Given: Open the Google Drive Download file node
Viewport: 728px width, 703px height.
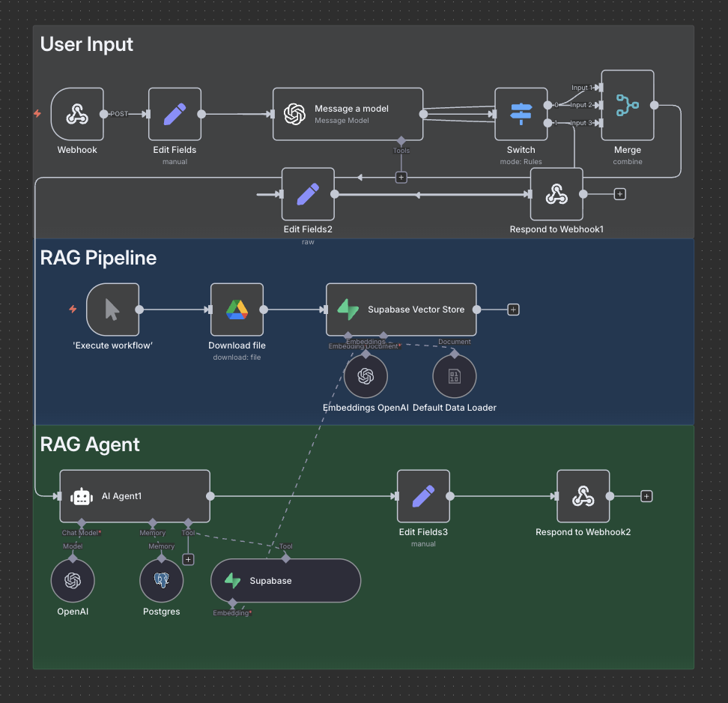Looking at the screenshot, I should [x=237, y=310].
